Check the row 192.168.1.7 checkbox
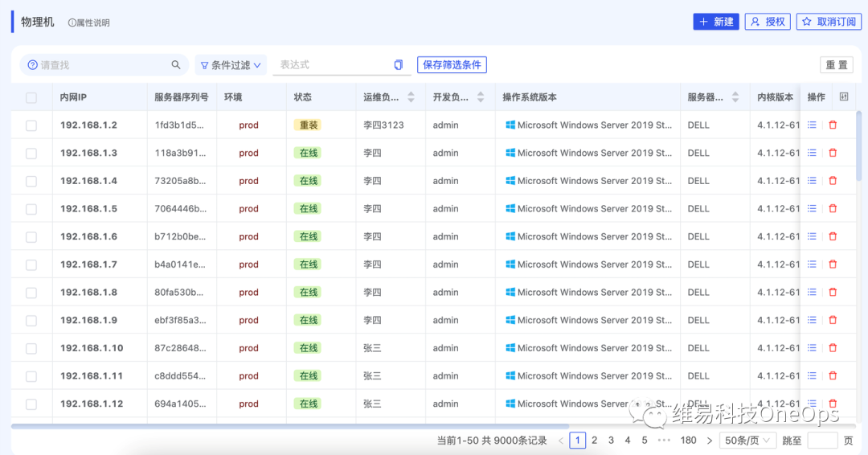Viewport: 868px width, 455px height. point(31,264)
